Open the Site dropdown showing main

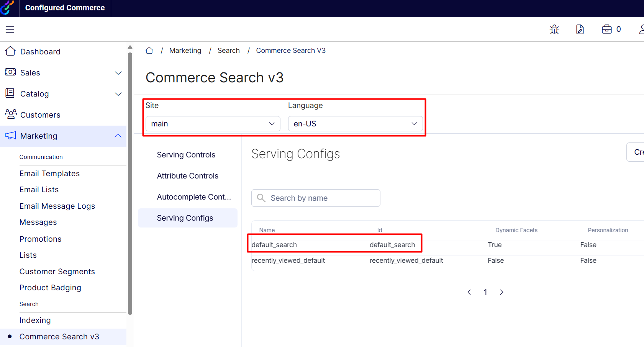[x=213, y=124]
